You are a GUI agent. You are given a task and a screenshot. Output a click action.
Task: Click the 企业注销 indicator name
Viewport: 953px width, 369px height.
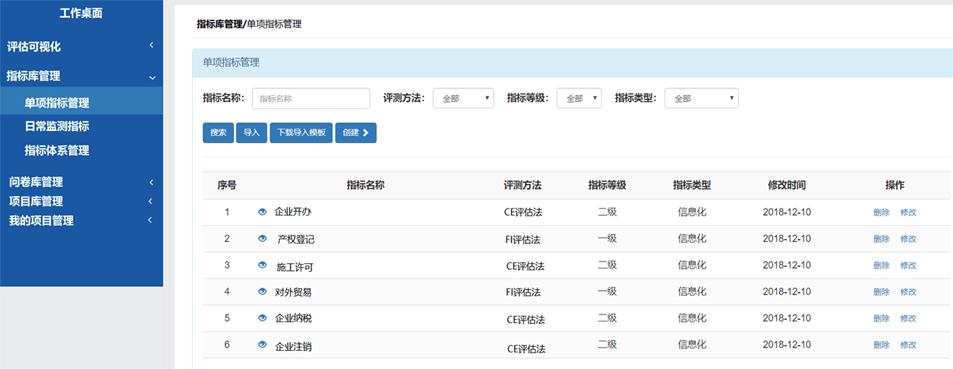[x=294, y=347]
